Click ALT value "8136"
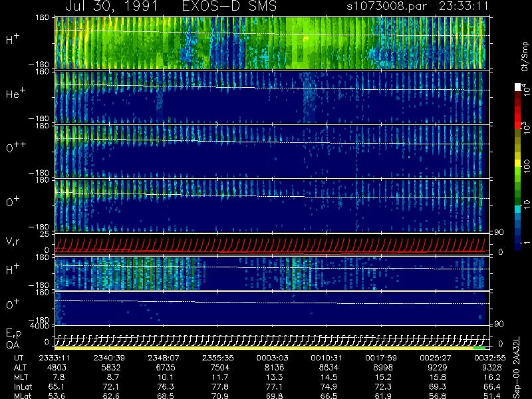This screenshot has width=532, height=399. tap(275, 368)
